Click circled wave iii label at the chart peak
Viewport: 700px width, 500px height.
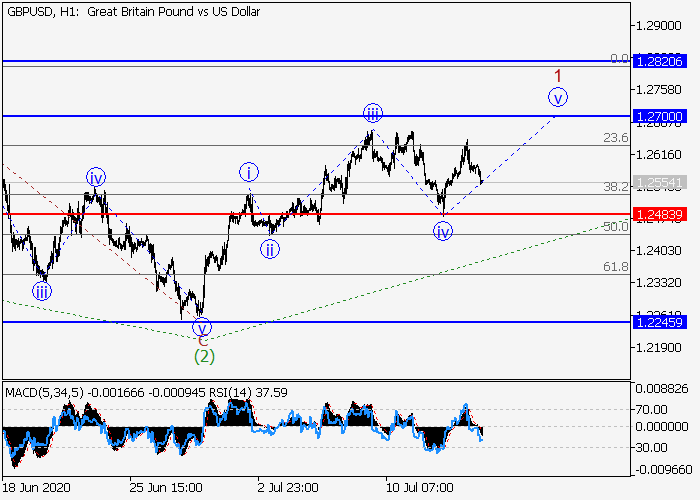tap(372, 112)
